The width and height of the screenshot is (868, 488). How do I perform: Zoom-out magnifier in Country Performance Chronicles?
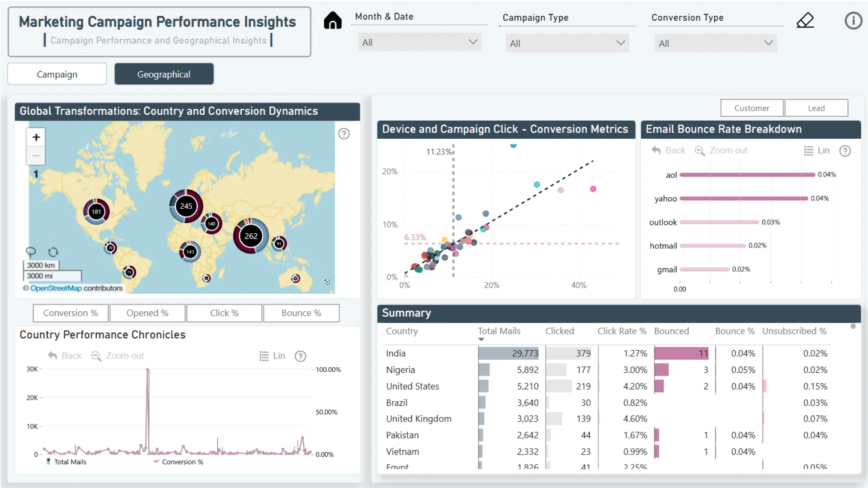[x=96, y=356]
